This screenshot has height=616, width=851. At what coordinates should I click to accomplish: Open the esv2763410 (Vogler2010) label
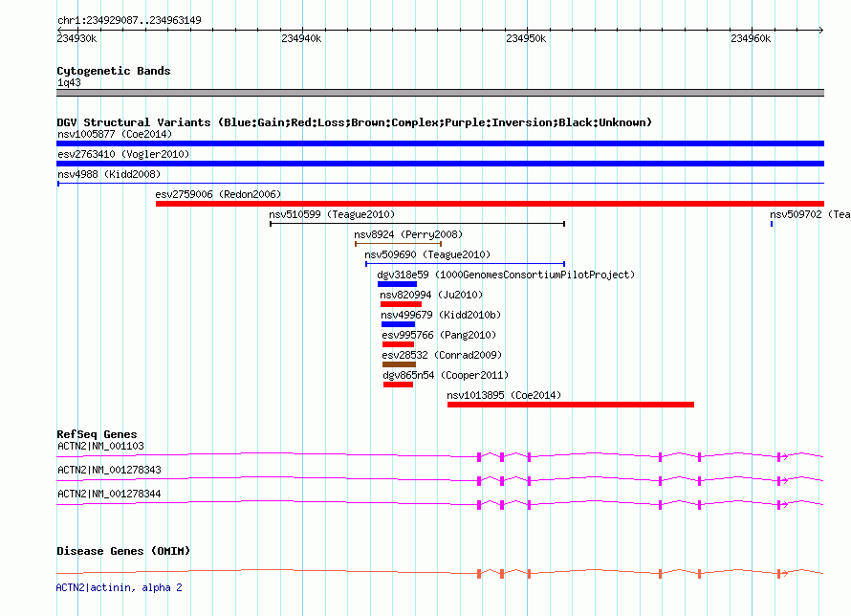coord(123,154)
